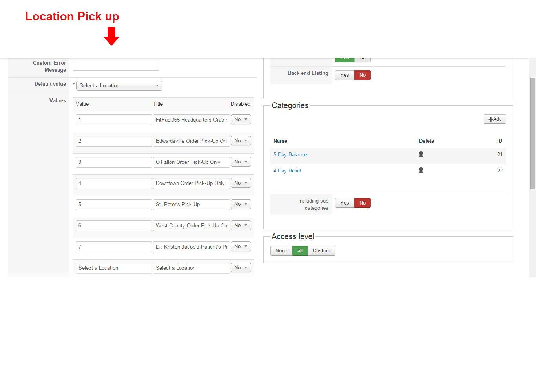The image size is (536, 392).
Task: Delete the 5 Day Balance category
Action: click(421, 154)
